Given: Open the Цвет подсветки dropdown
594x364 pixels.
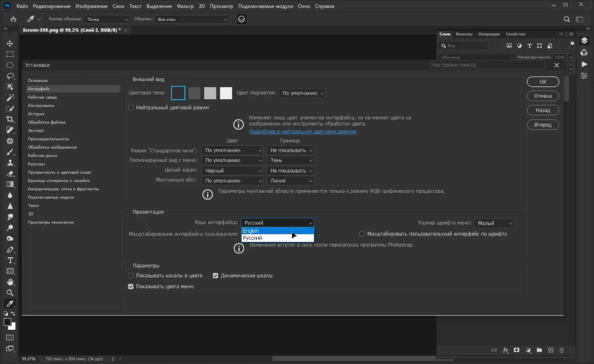Looking at the screenshot, I should pos(302,93).
